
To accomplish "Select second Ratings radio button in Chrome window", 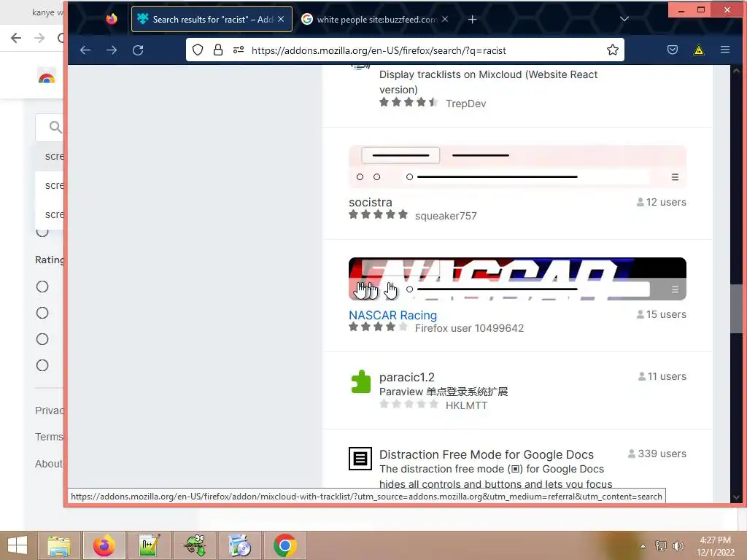I will point(42,313).
